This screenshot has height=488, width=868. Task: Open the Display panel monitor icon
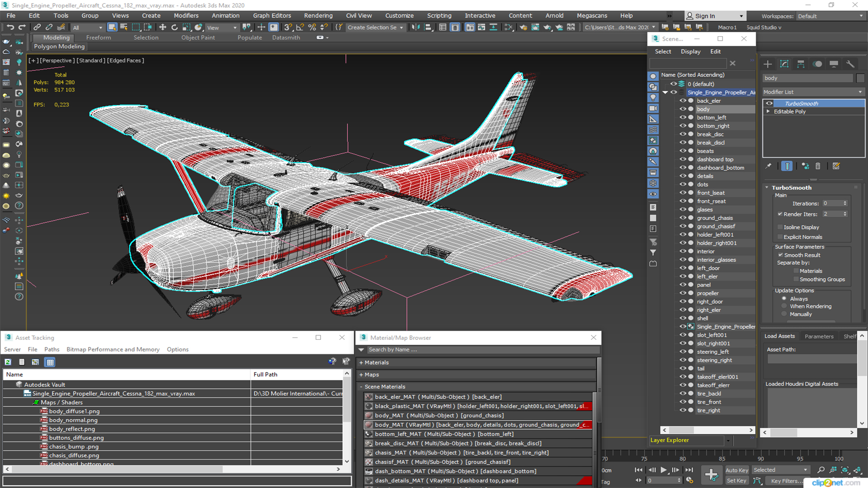tap(834, 64)
